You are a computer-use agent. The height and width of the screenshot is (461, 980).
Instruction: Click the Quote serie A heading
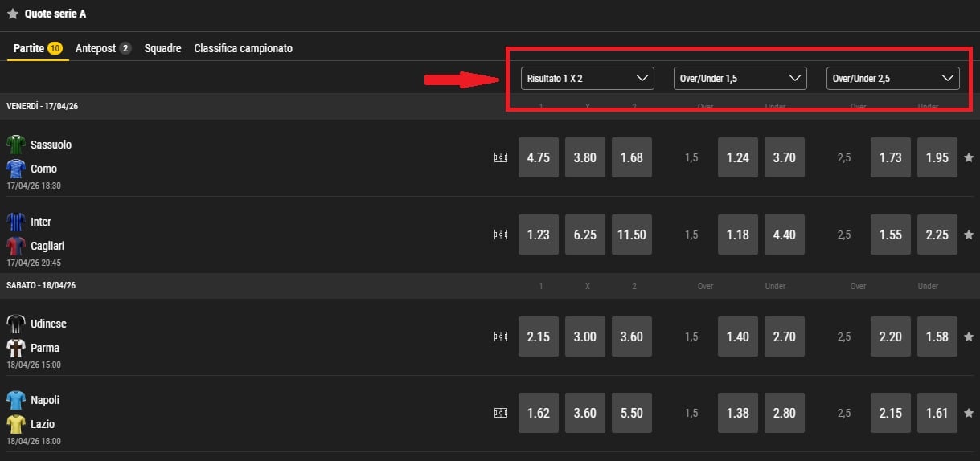[55, 14]
